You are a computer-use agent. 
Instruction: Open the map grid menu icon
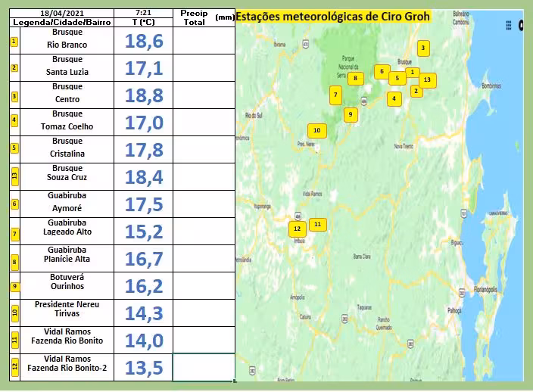click(509, 26)
